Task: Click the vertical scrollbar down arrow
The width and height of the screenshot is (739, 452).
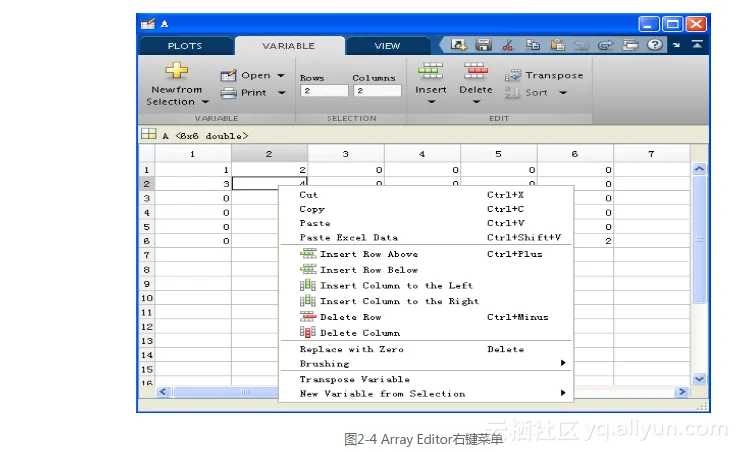Action: click(699, 378)
